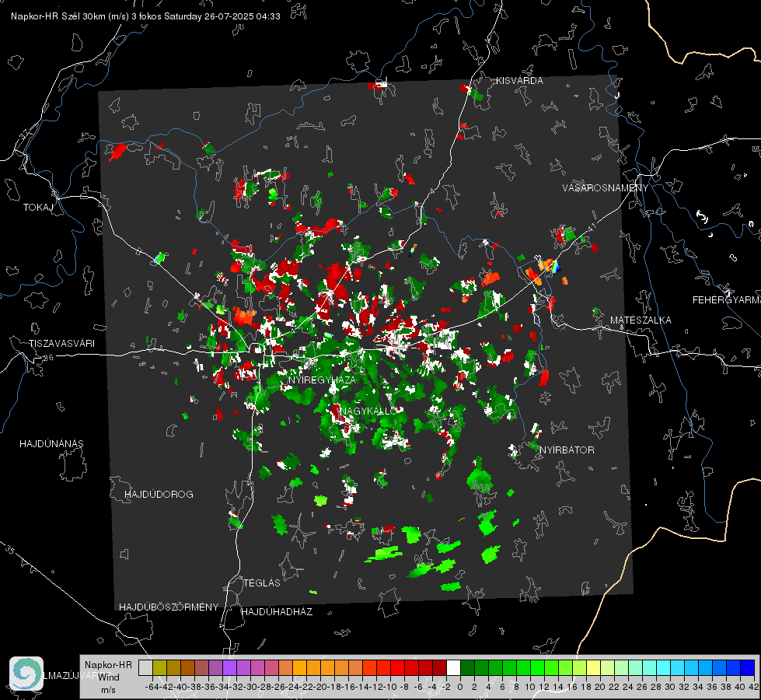Image resolution: width=761 pixels, height=700 pixels.
Task: Pick the grey swatch at legend's left end
Action: point(145,668)
